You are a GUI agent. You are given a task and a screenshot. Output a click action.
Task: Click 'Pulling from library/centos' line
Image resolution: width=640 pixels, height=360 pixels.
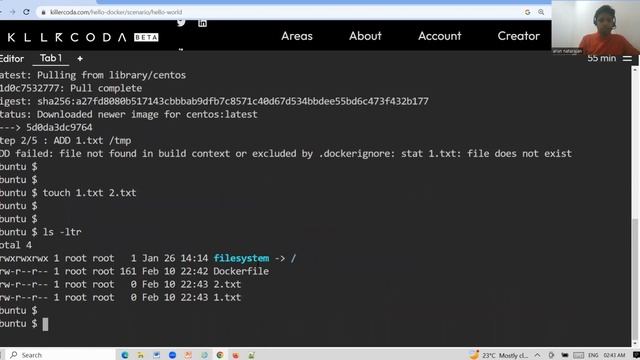[111, 75]
